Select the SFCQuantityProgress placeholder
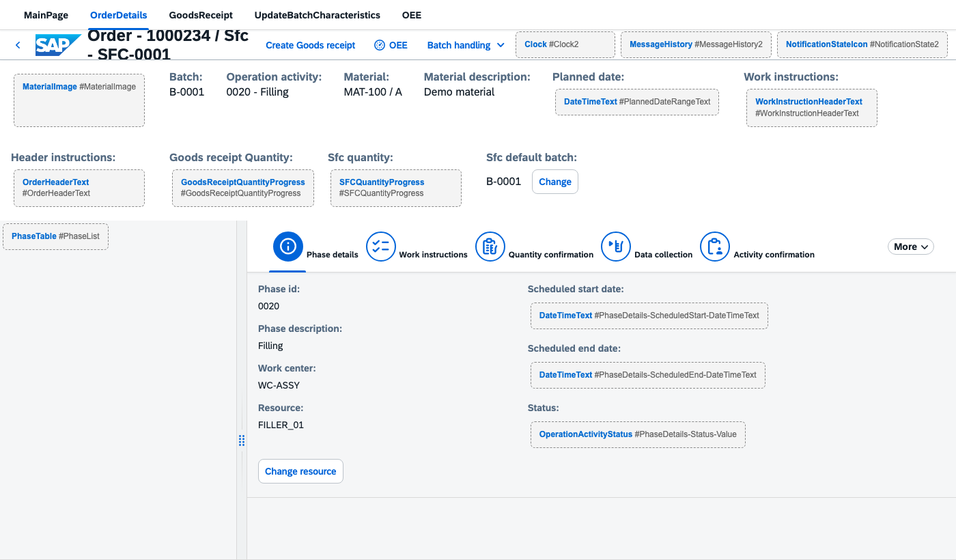956x560 pixels. [396, 188]
